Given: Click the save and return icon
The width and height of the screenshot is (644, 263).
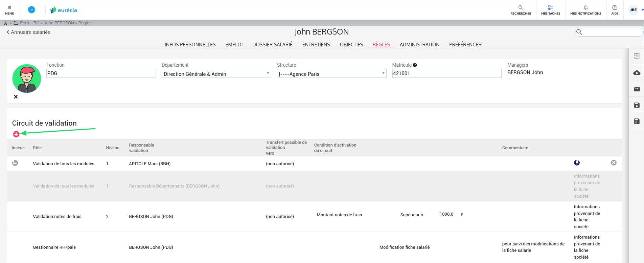Looking at the screenshot, I should tap(637, 121).
